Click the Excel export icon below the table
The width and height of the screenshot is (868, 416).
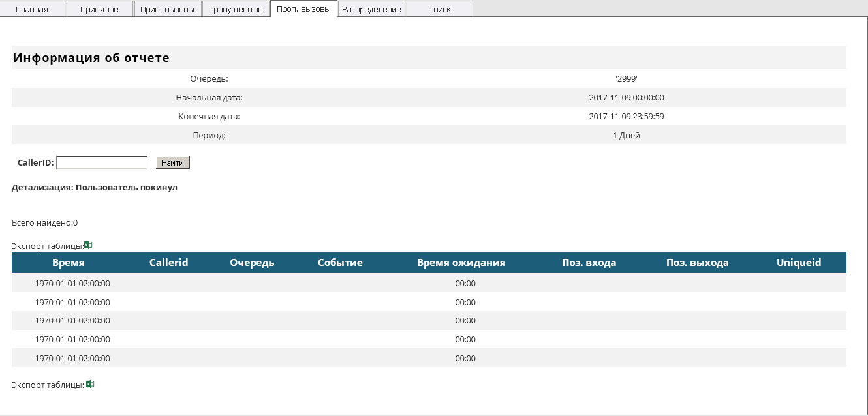90,385
